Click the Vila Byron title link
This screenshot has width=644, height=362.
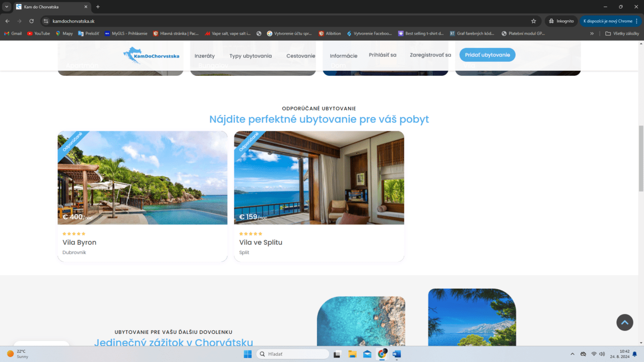[x=79, y=242]
